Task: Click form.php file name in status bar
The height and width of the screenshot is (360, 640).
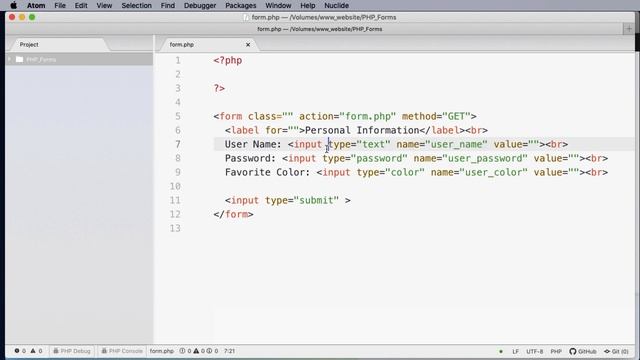Action: point(162,351)
